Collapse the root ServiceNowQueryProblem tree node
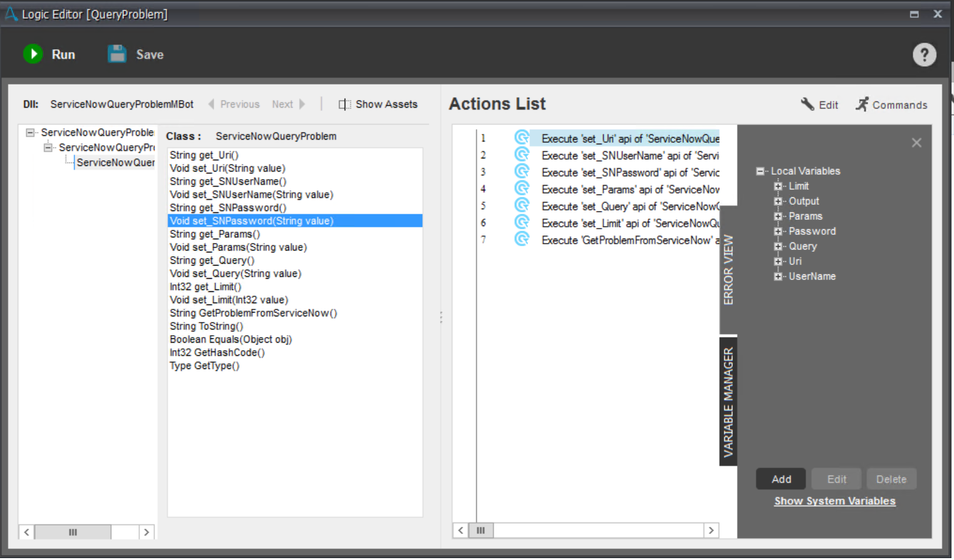Image resolution: width=954 pixels, height=560 pixels. [29, 132]
